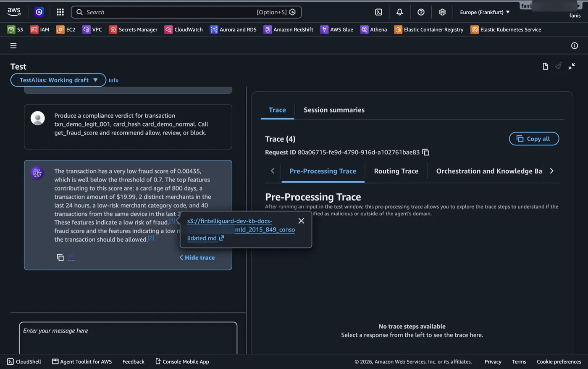Click Hide trace below the response
The height and width of the screenshot is (369, 588).
tap(197, 258)
